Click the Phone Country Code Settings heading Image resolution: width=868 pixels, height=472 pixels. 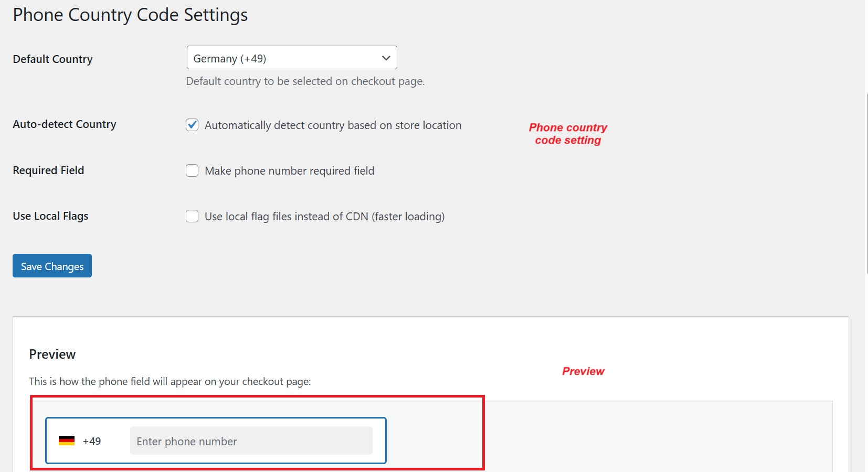(130, 15)
